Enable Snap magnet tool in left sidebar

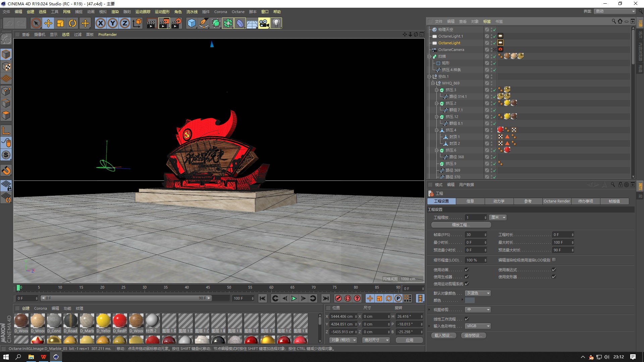6,171
